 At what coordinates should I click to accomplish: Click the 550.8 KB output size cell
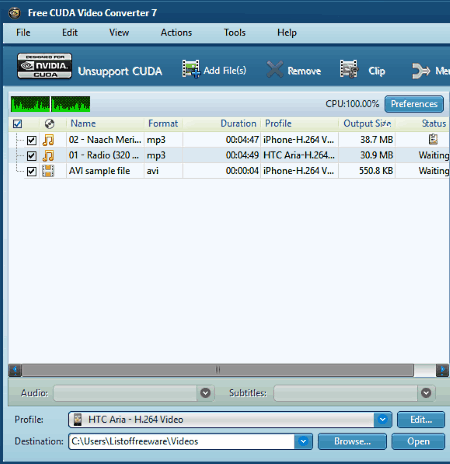click(x=376, y=171)
